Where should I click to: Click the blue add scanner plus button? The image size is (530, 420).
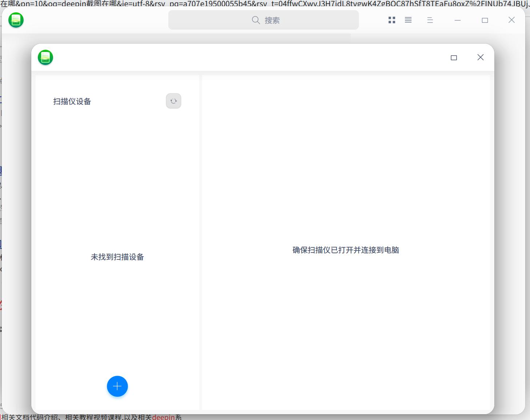coord(117,386)
